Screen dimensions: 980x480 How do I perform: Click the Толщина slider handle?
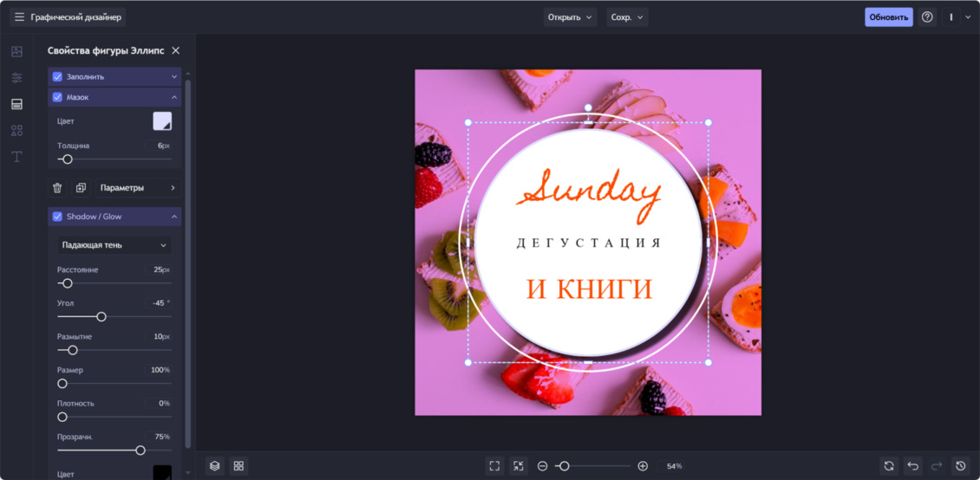click(68, 159)
